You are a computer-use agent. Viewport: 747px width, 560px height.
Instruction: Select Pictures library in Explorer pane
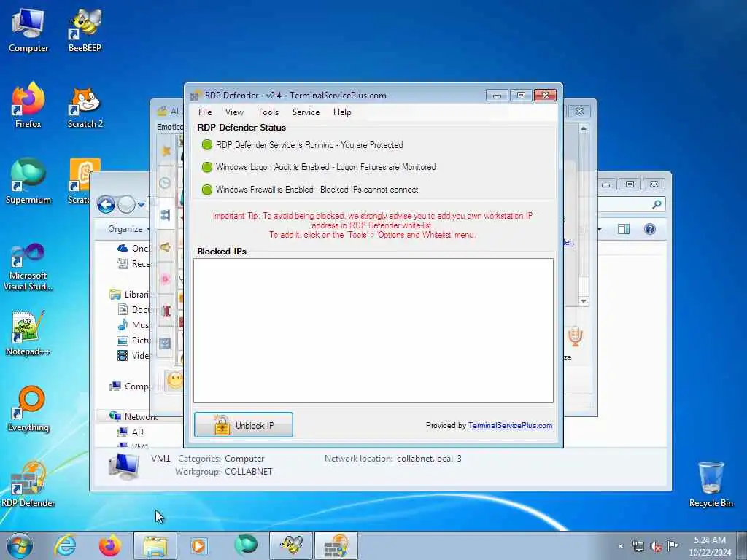[134, 340]
